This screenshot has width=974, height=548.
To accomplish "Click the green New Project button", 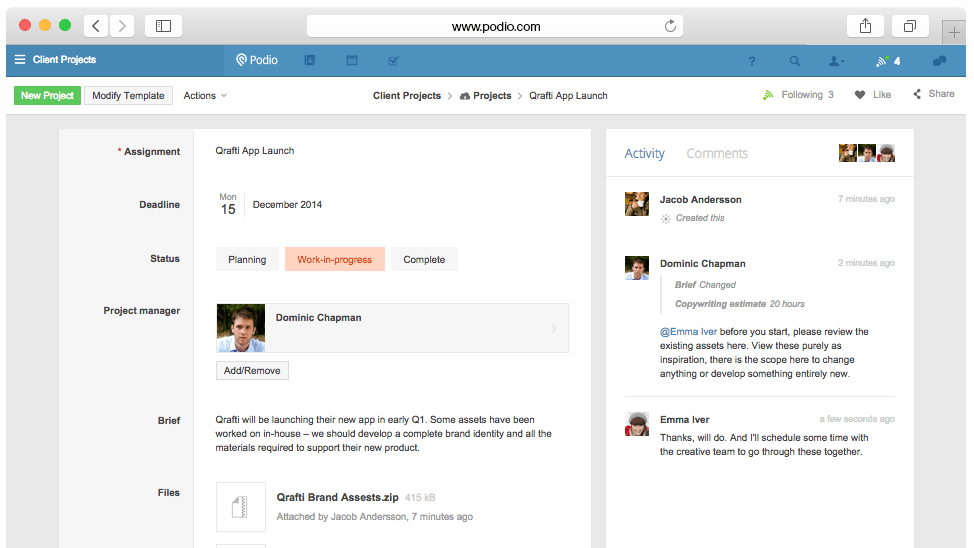I will click(x=47, y=96).
